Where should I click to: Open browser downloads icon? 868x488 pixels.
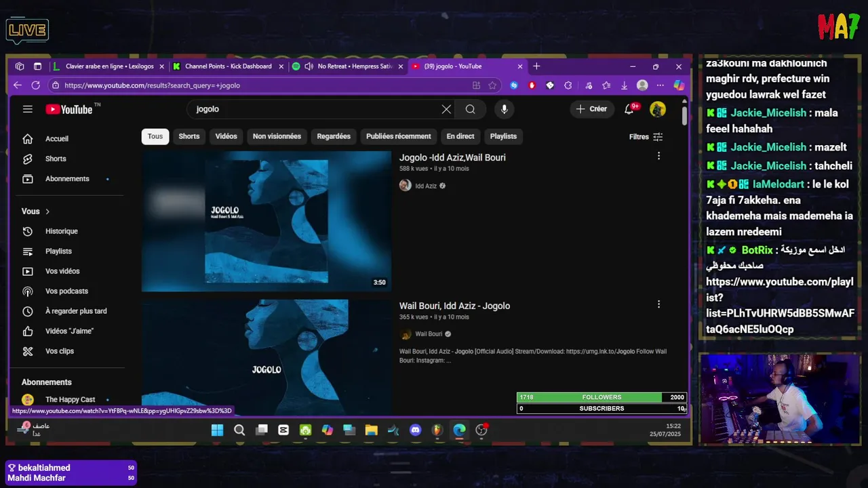[624, 85]
